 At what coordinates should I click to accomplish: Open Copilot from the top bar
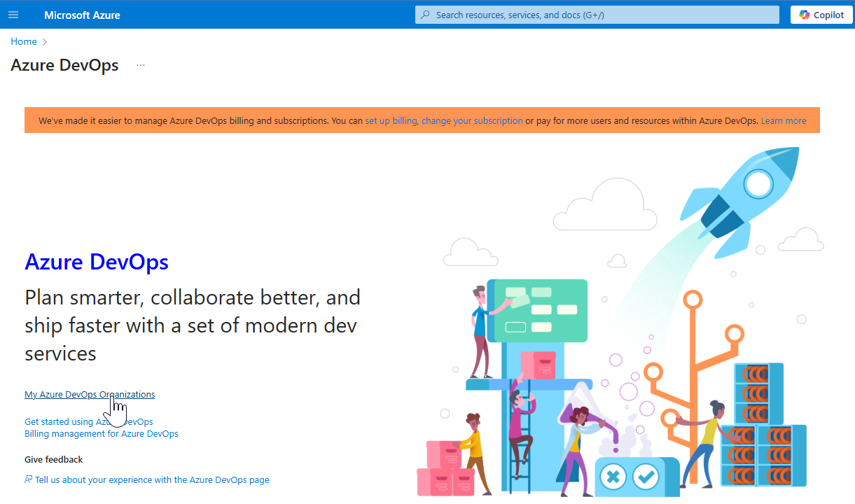[821, 14]
